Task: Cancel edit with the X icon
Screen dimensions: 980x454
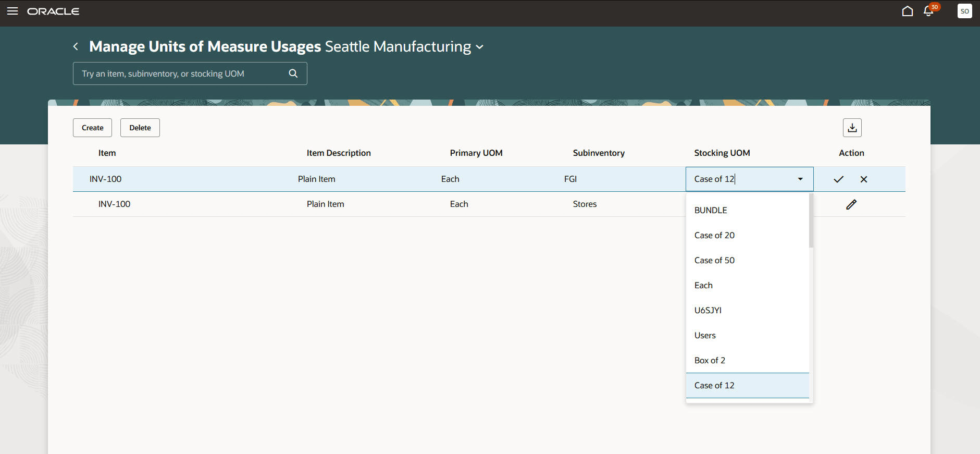Action: pyautogui.click(x=864, y=179)
